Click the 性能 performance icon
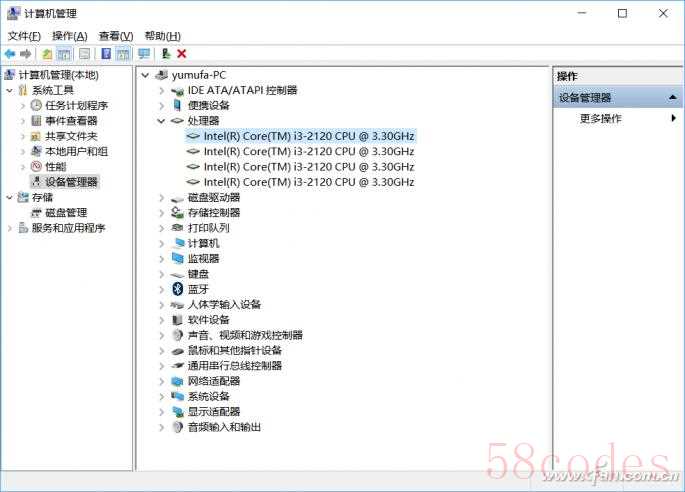 (x=36, y=166)
